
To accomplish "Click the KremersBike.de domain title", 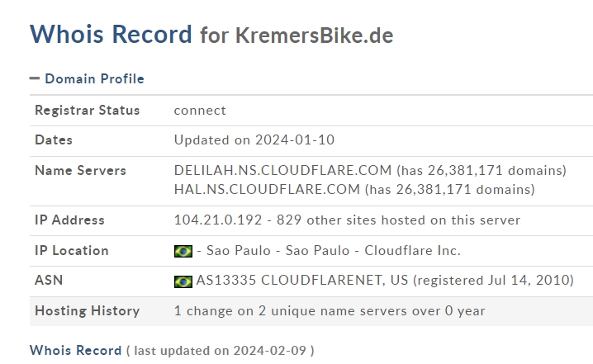I will (315, 35).
